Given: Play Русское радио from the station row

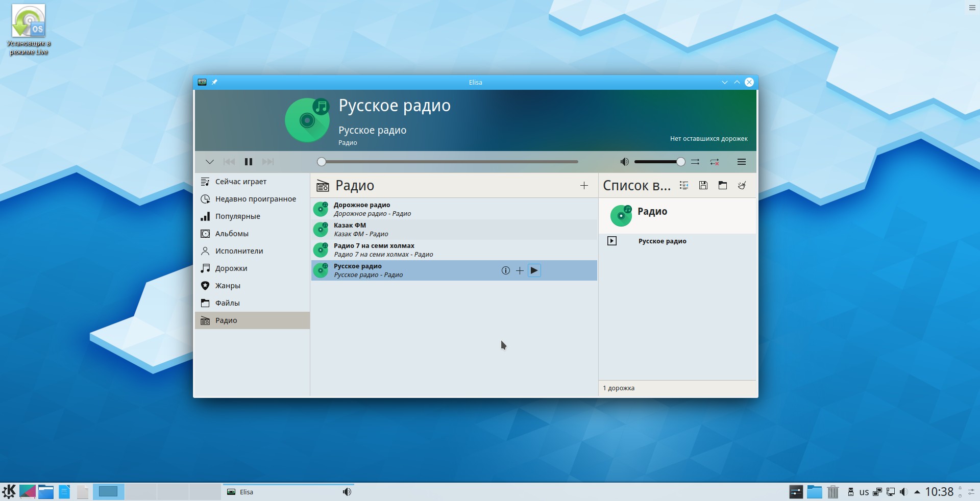Looking at the screenshot, I should click(x=534, y=270).
